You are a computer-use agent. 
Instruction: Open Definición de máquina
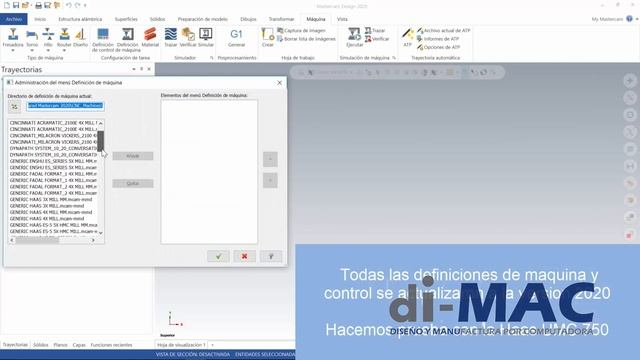pyautogui.click(x=128, y=40)
